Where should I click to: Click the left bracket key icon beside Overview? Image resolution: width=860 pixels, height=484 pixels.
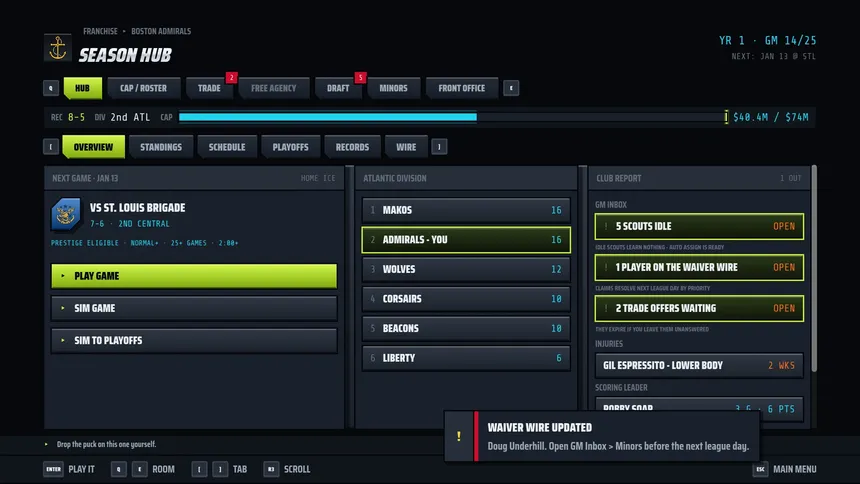pyautogui.click(x=51, y=147)
